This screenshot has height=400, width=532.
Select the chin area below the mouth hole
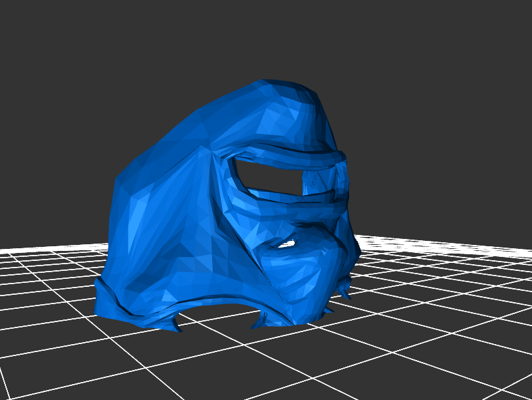click(299, 286)
